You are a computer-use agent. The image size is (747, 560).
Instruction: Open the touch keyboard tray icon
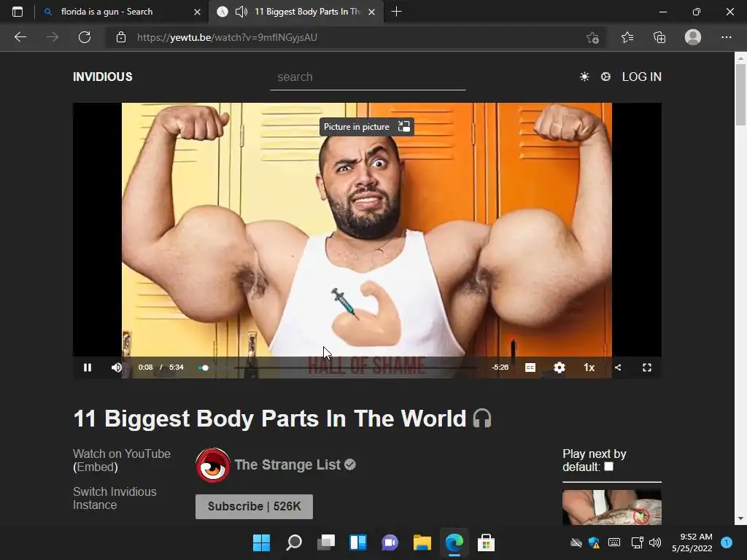[614, 542]
